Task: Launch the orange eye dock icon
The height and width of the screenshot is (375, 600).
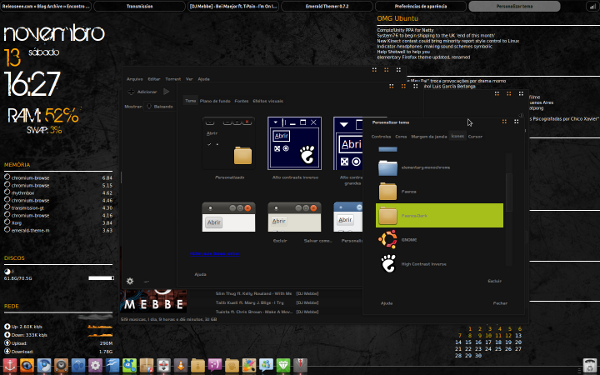Action: pos(27,365)
